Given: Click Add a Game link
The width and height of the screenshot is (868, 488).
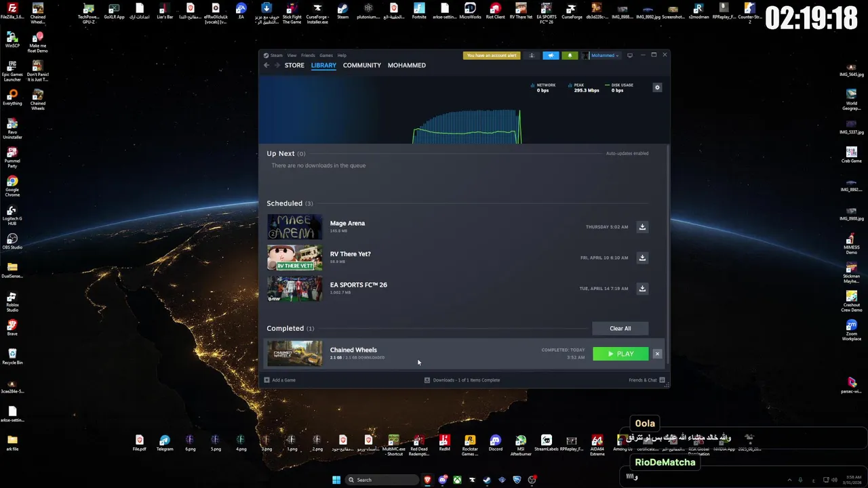Looking at the screenshot, I should coord(279,380).
